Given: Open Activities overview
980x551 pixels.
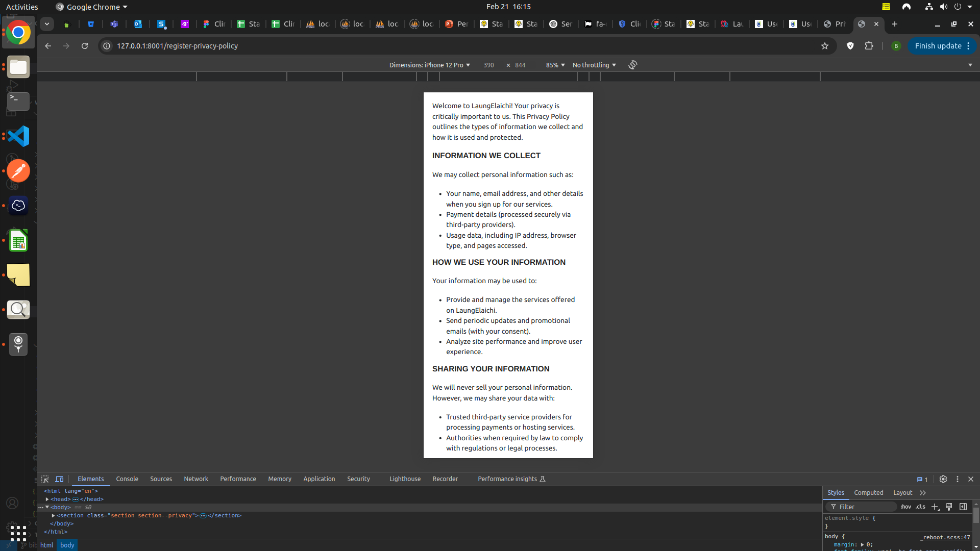Looking at the screenshot, I should click(22, 7).
